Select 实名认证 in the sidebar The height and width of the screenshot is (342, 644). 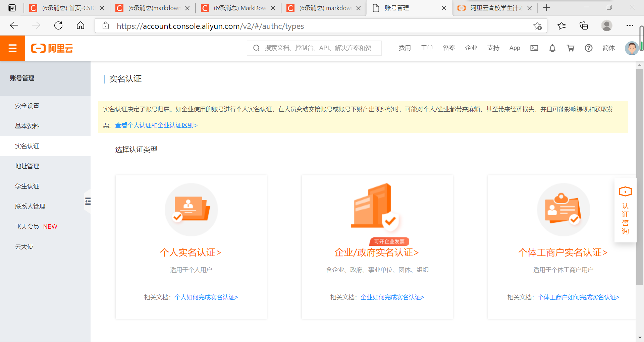point(45,146)
